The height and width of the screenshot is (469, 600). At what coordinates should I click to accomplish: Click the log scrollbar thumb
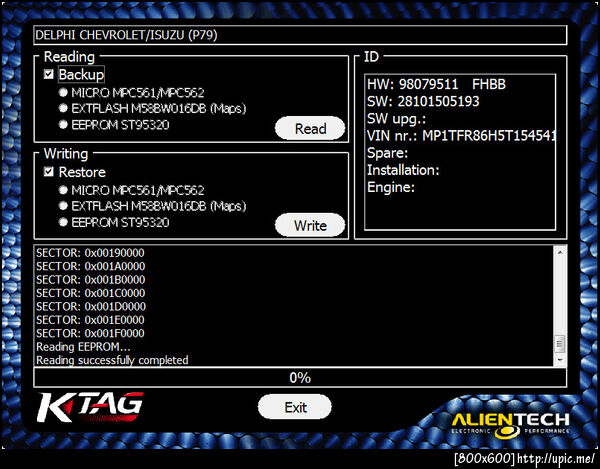click(x=560, y=344)
